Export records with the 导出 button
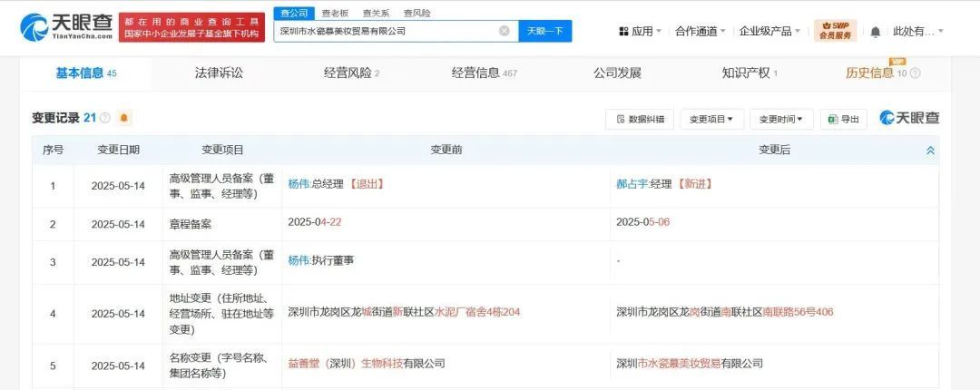Image resolution: width=980 pixels, height=390 pixels. 843,119
